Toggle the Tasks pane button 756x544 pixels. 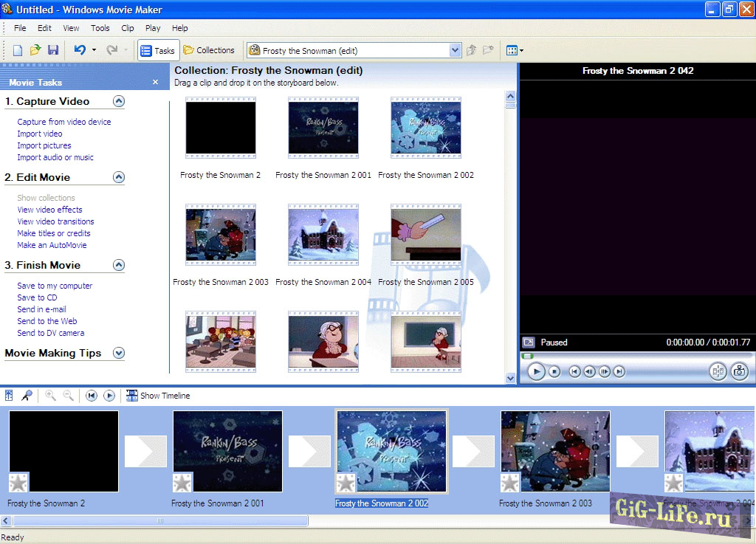(x=157, y=49)
